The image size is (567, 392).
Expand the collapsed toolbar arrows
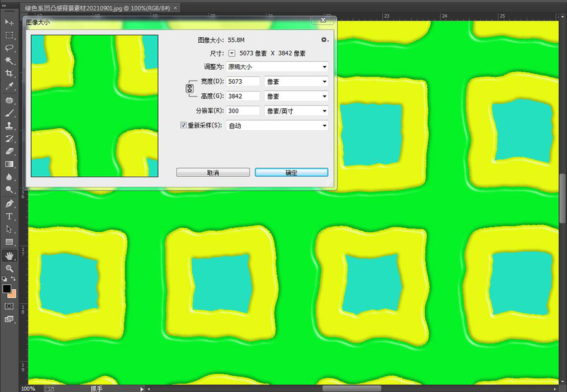point(4,6)
